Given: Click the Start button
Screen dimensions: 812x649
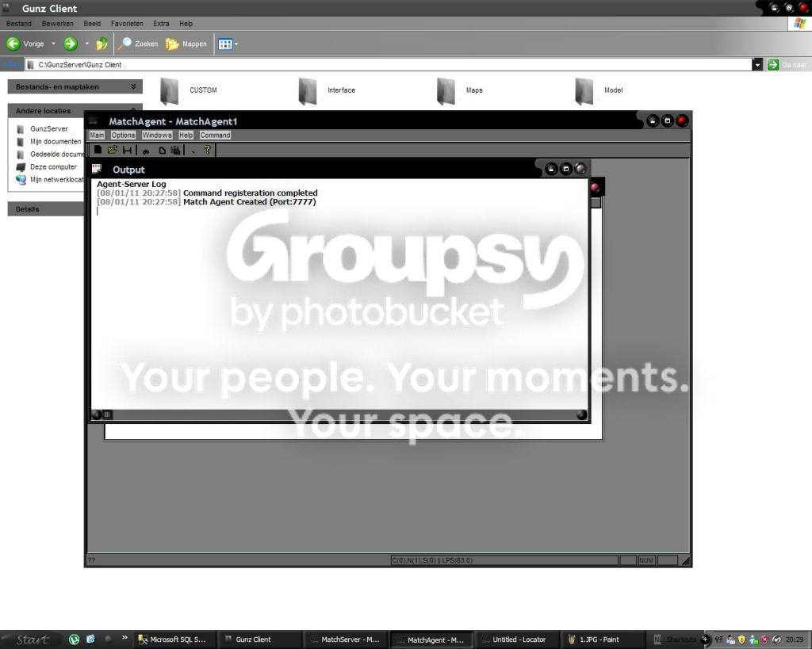Looking at the screenshot, I should (x=32, y=639).
